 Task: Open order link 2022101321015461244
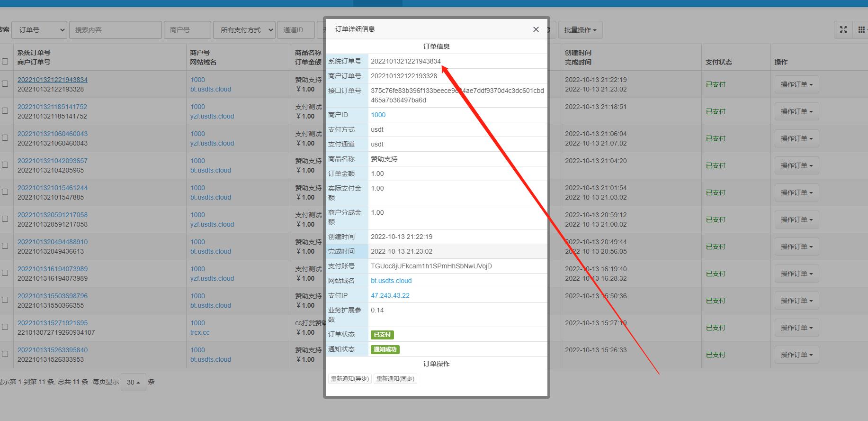pyautogui.click(x=53, y=188)
